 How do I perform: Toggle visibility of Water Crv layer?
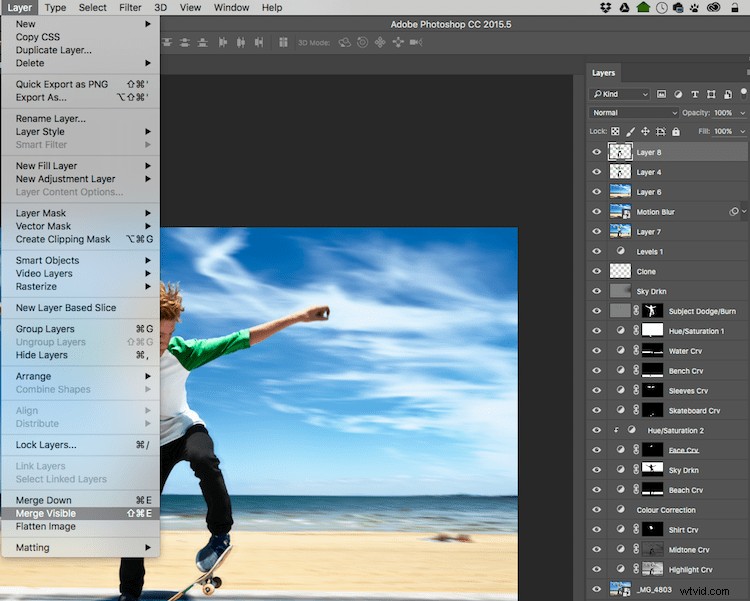[596, 351]
